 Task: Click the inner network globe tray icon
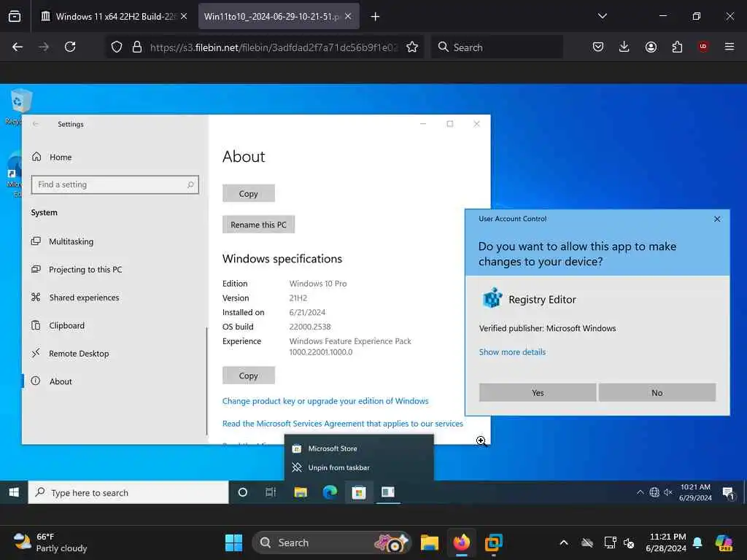pos(654,492)
